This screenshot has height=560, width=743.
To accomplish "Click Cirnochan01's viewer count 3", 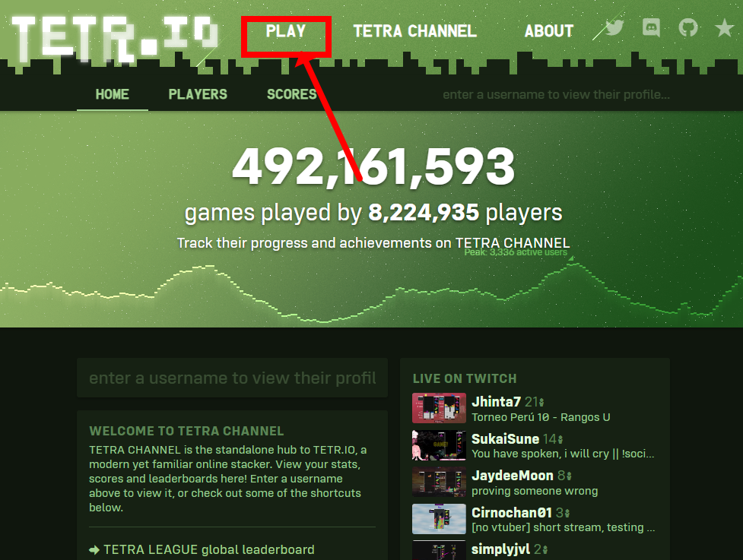I will [x=563, y=513].
